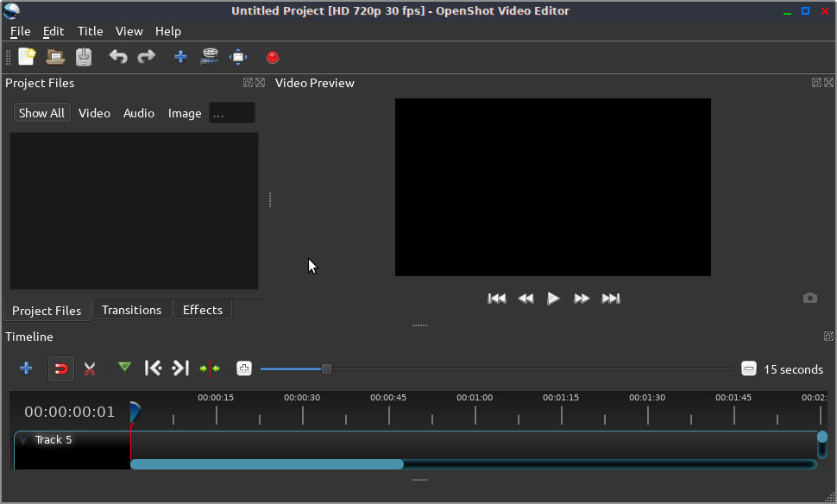Toggle the snapping magnet button
The width and height of the screenshot is (837, 504).
coord(60,369)
